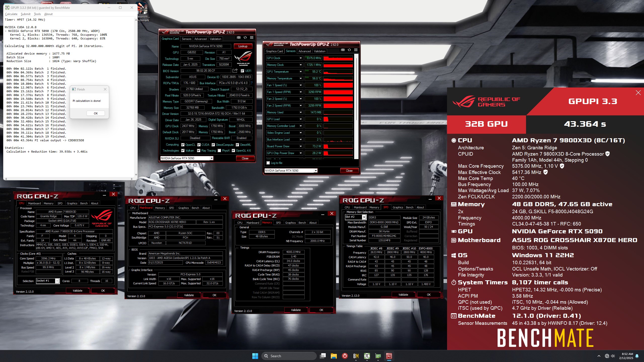Click the GPU Clock red sensor graph
Screen dimensions: 644x362
pos(338,58)
